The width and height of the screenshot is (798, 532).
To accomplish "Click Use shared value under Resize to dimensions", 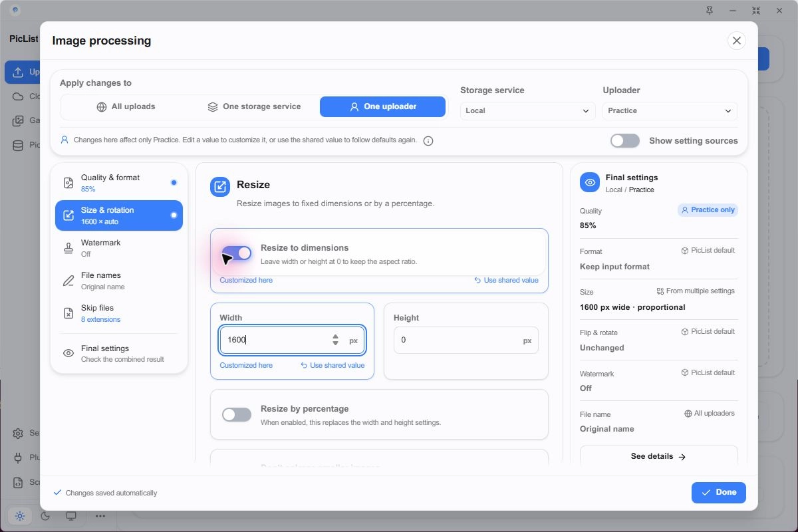I will pyautogui.click(x=506, y=281).
